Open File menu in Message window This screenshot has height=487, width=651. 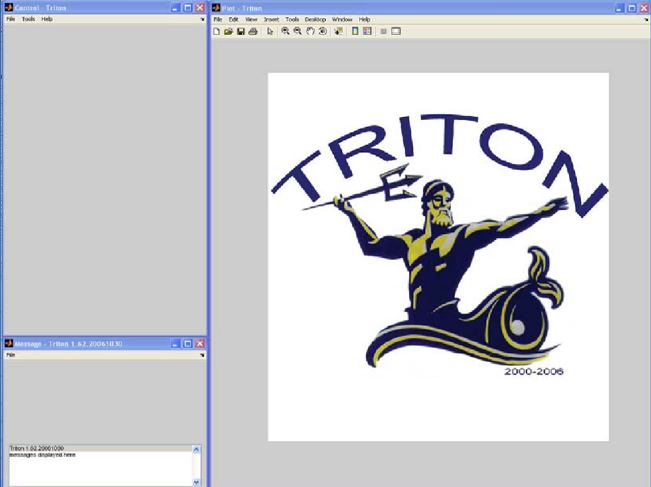coord(11,355)
